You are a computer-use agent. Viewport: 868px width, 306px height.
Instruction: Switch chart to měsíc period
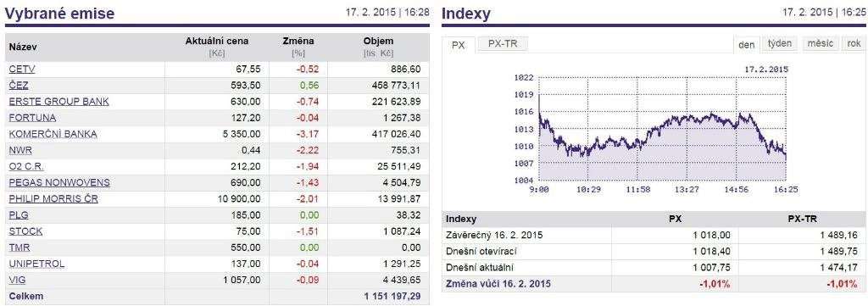click(x=820, y=44)
